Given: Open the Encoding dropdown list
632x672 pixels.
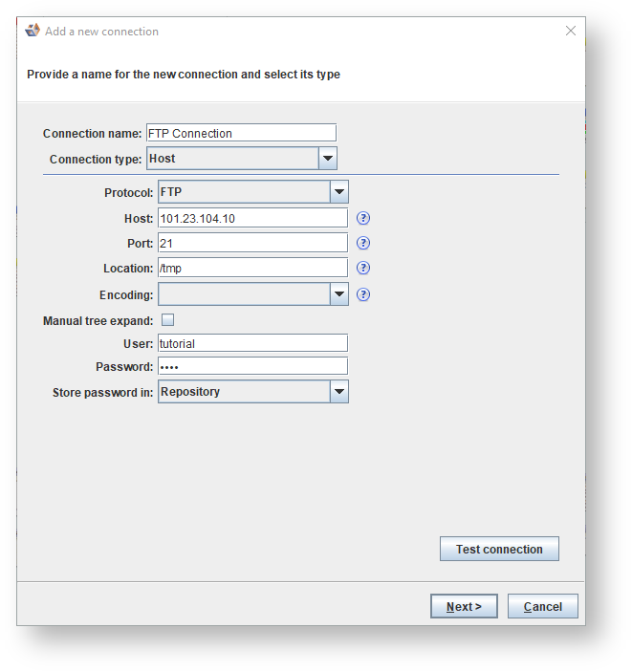Looking at the screenshot, I should pyautogui.click(x=338, y=294).
